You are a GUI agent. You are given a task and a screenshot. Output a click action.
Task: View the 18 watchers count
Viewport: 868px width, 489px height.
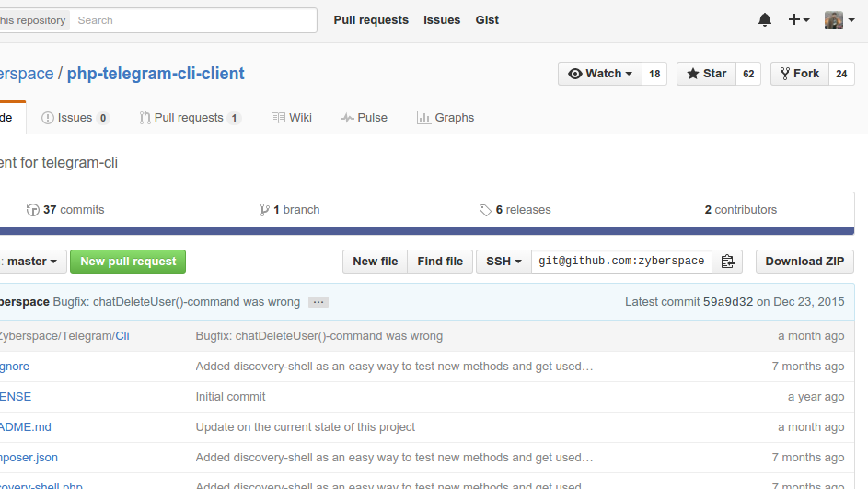coord(654,74)
